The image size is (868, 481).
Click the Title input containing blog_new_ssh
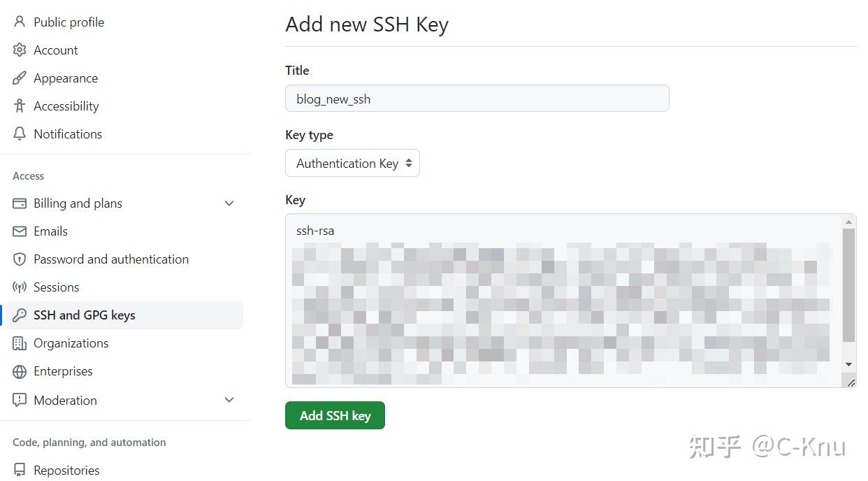(x=477, y=99)
